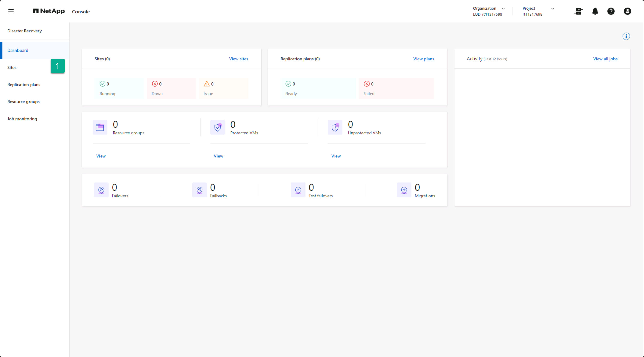Click the Protected VMs shield icon
644x357 pixels.
218,127
